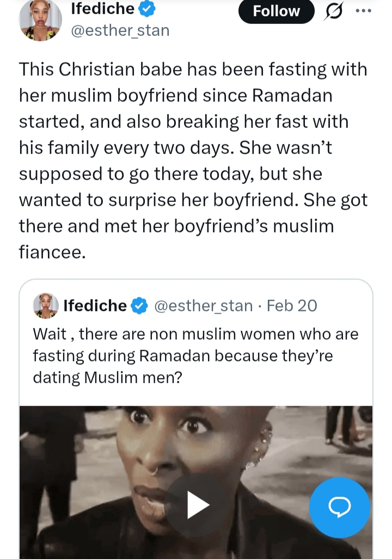Viewport: 392px width, 559px height.
Task: Click the quoted tweet's small avatar
Action: [x=46, y=305]
